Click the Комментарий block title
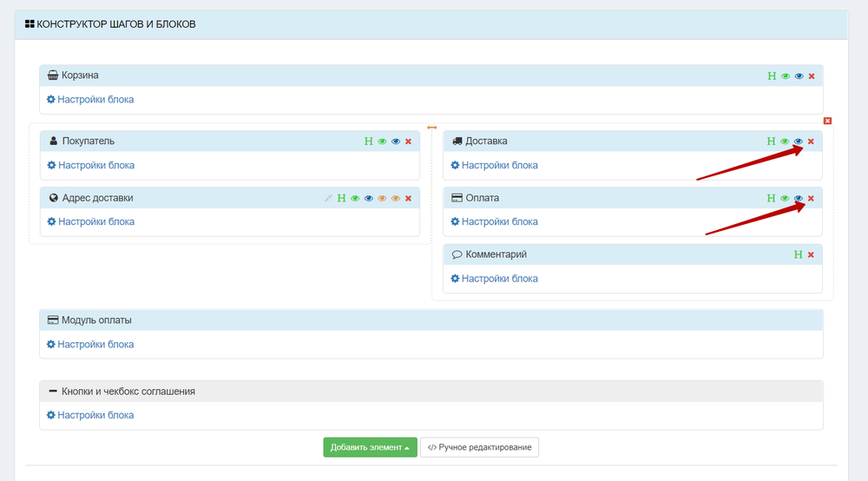 pyautogui.click(x=496, y=254)
